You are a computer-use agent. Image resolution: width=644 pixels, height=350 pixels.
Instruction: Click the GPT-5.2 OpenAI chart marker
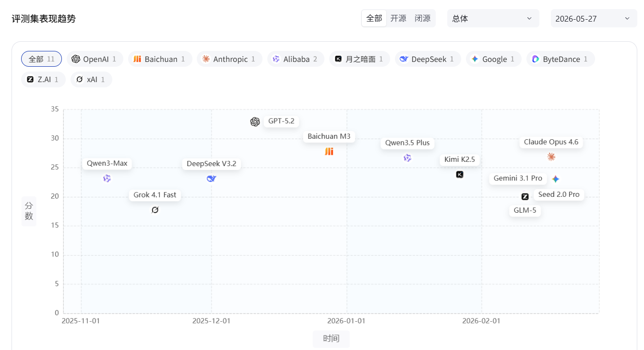(255, 122)
